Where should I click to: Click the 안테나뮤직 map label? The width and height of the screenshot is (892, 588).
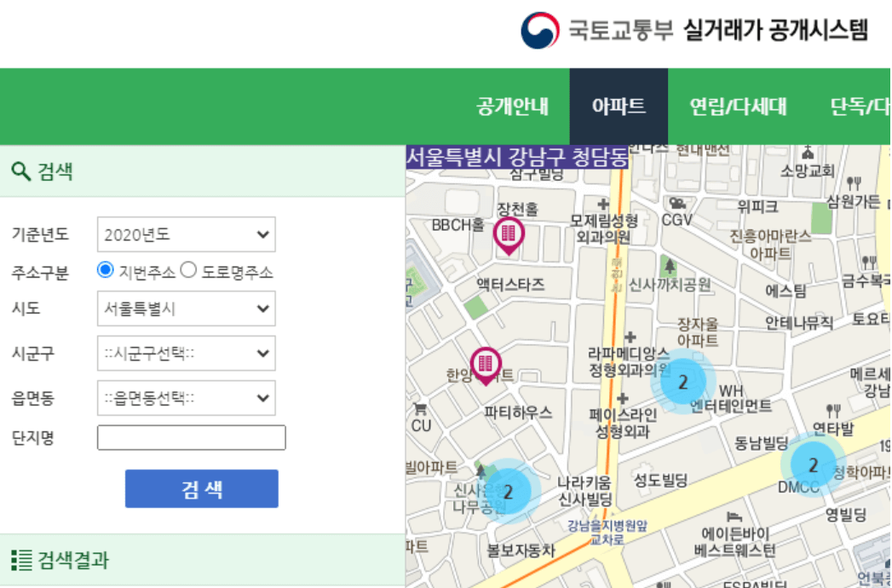[x=798, y=323]
